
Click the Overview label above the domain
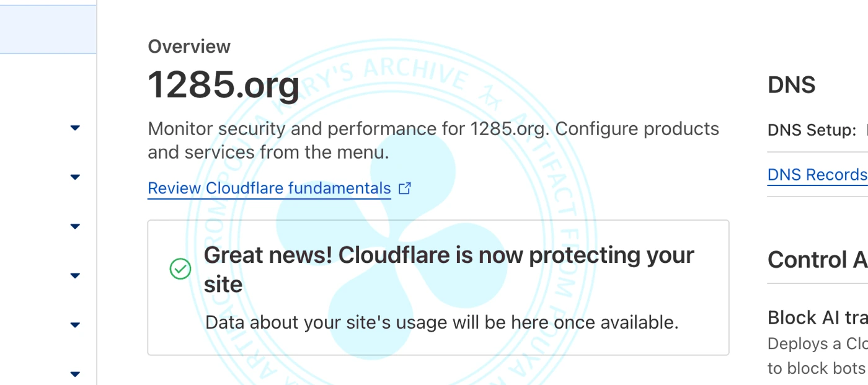(189, 46)
